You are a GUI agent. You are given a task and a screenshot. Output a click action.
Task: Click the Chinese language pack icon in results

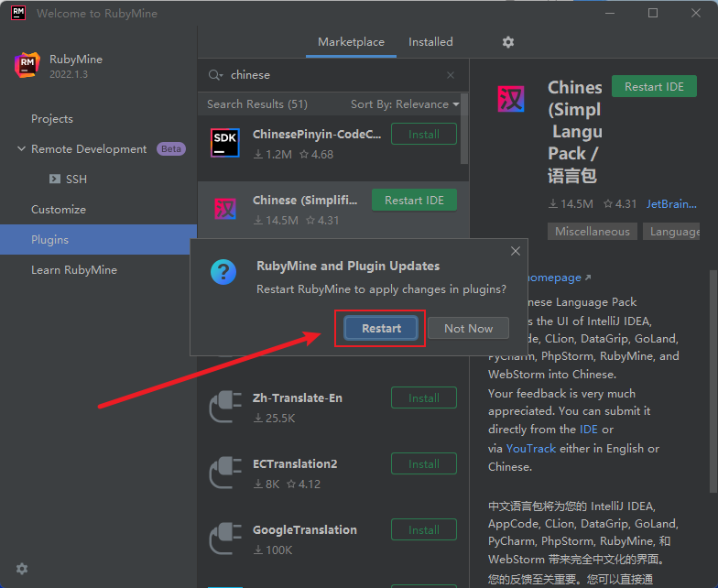(x=225, y=209)
